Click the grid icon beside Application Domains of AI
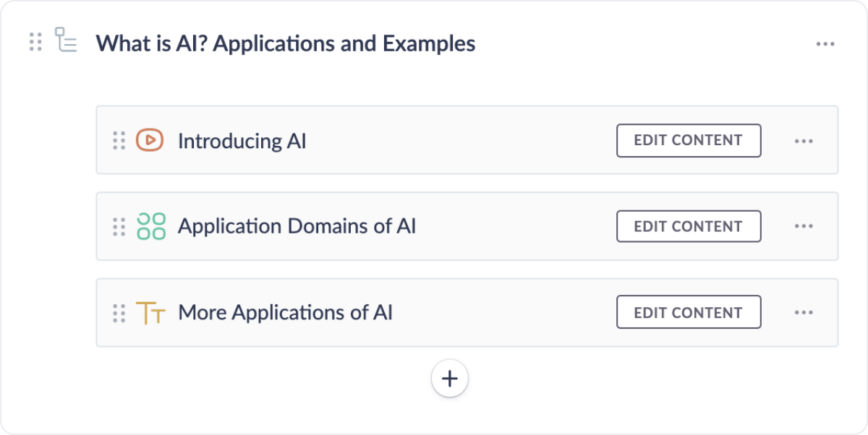This screenshot has width=868, height=435. tap(150, 226)
